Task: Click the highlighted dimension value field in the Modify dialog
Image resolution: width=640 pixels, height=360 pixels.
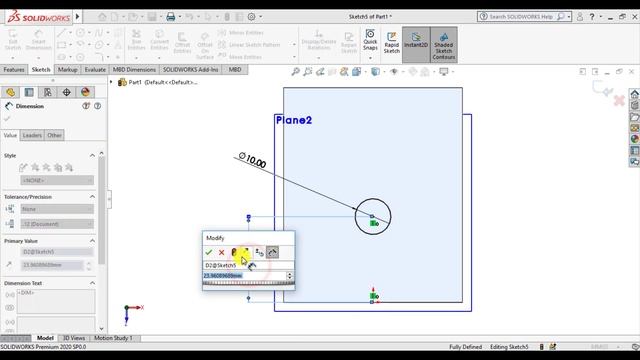Action: pyautogui.click(x=245, y=276)
